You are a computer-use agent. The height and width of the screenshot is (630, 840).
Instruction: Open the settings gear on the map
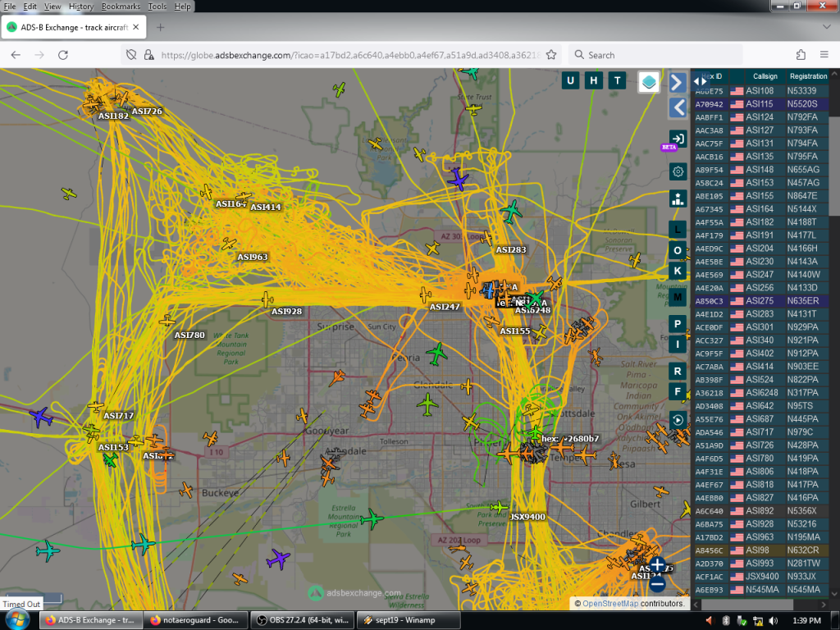(x=678, y=171)
